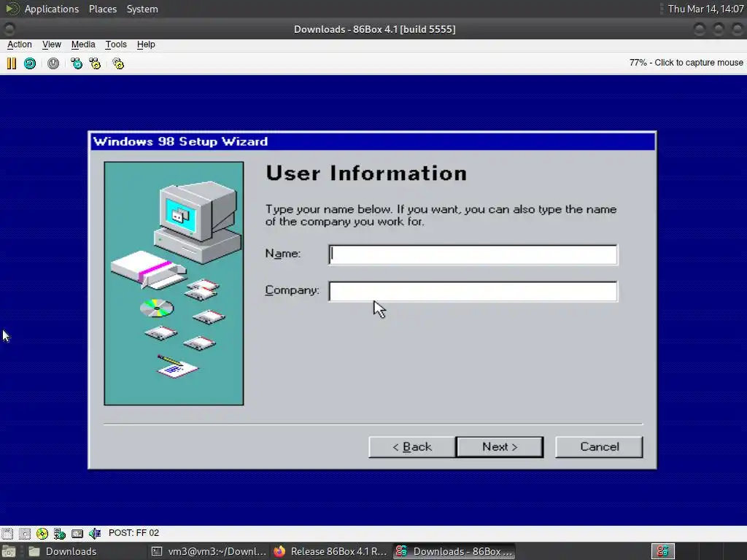
Task: Click the < Back button in Setup Wizard
Action: 412,447
